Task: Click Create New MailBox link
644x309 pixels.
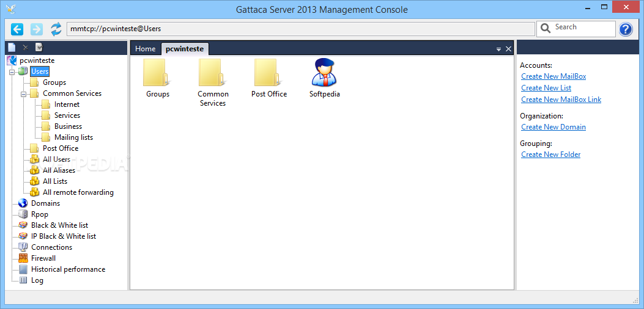Action: point(553,76)
